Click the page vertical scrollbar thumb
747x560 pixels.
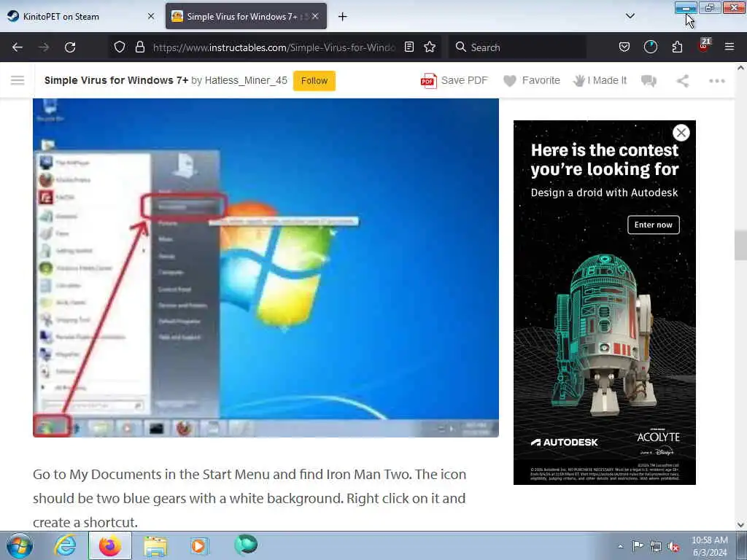tap(740, 245)
